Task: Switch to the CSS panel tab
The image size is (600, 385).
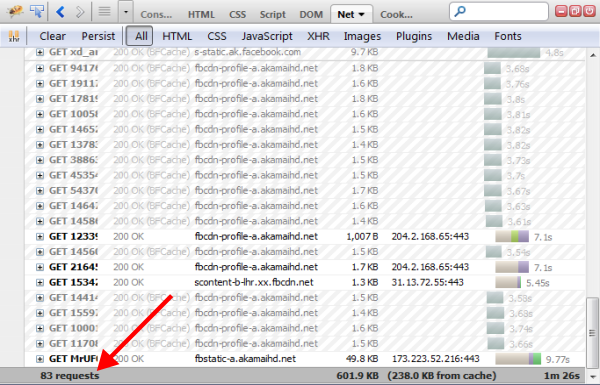Action: pos(237,15)
